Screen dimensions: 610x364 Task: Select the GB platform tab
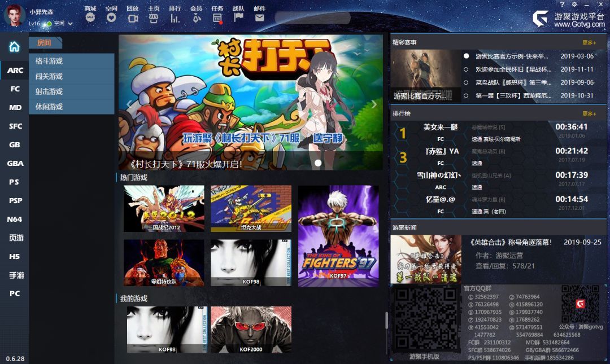pos(14,144)
